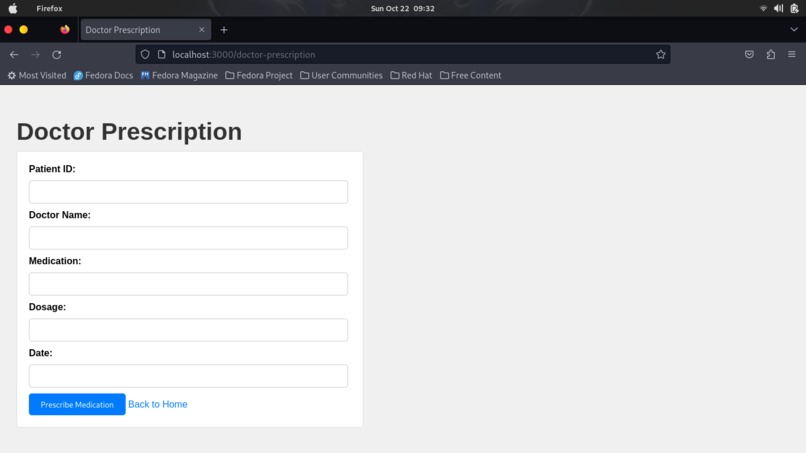This screenshot has height=453, width=806.
Task: Expand the Red Hat bookmark folder
Action: (x=411, y=75)
